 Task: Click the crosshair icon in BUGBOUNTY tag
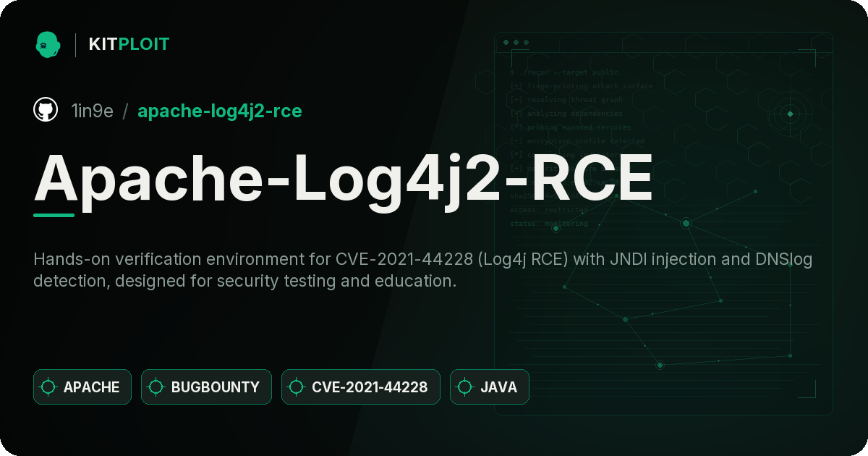[156, 387]
